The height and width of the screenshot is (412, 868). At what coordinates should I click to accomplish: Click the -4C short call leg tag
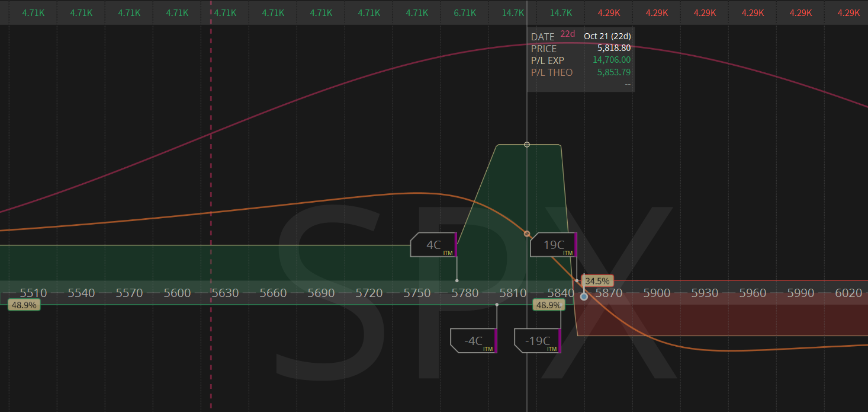(473, 341)
